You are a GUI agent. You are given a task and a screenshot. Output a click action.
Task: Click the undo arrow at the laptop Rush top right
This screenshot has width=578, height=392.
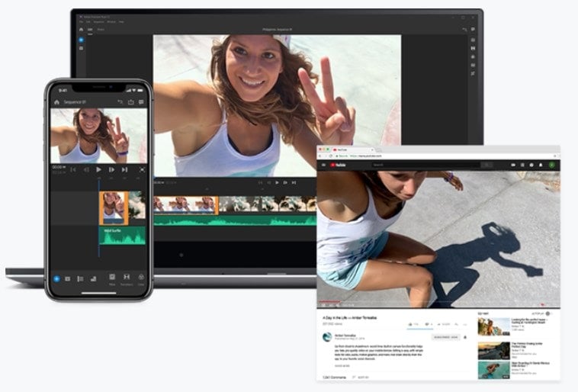tap(464, 30)
